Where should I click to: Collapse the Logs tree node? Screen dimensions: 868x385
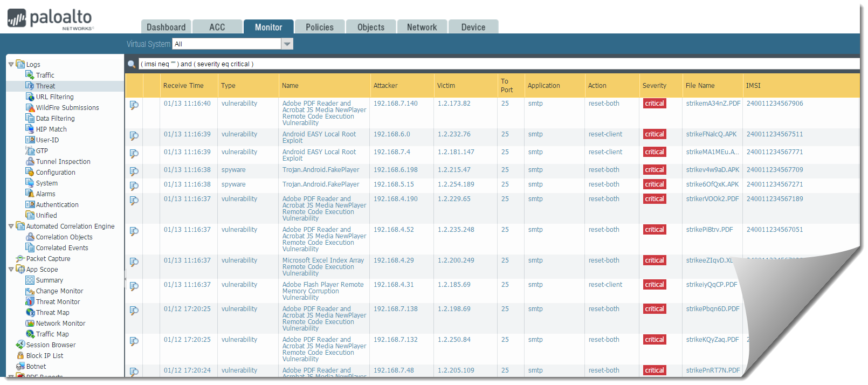[x=11, y=64]
